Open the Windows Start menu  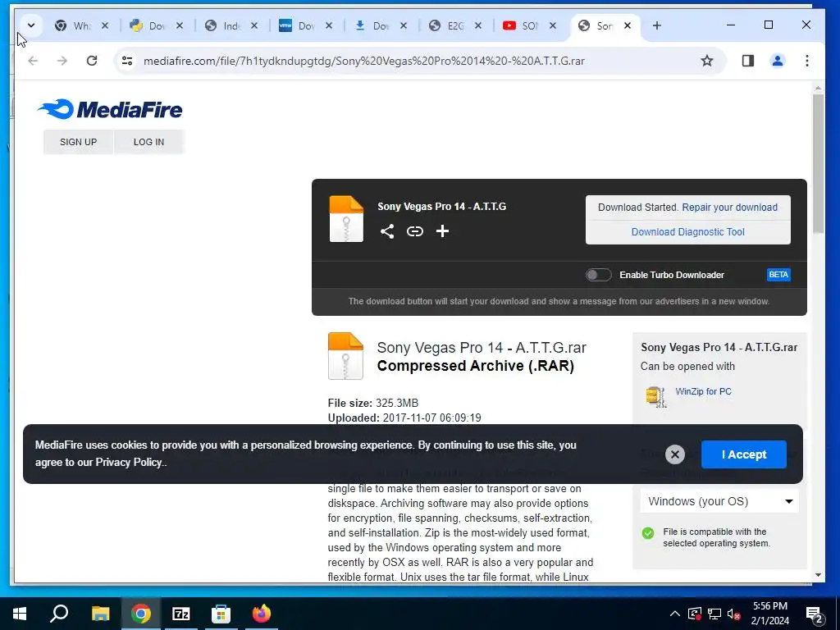tap(20, 614)
